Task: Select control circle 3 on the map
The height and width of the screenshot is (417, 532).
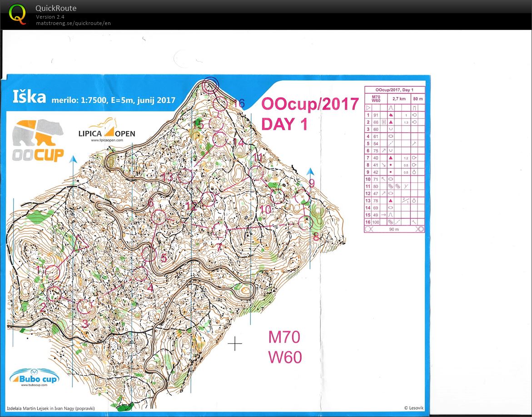Action: click(x=85, y=307)
